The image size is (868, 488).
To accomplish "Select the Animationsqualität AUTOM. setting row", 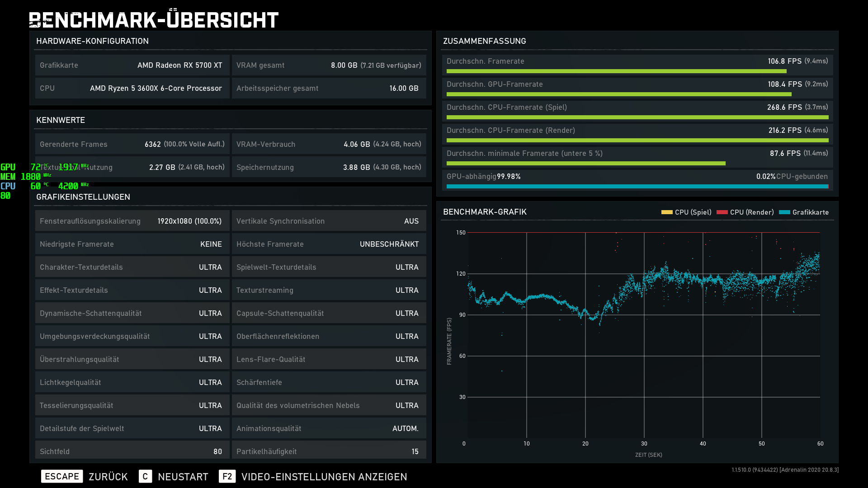I will point(329,428).
